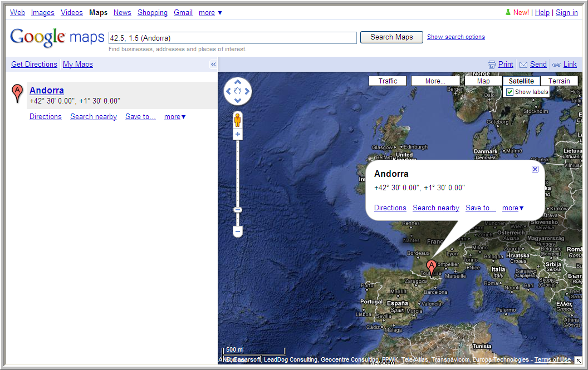Click the maps search input field
588x370 pixels.
[x=232, y=38]
